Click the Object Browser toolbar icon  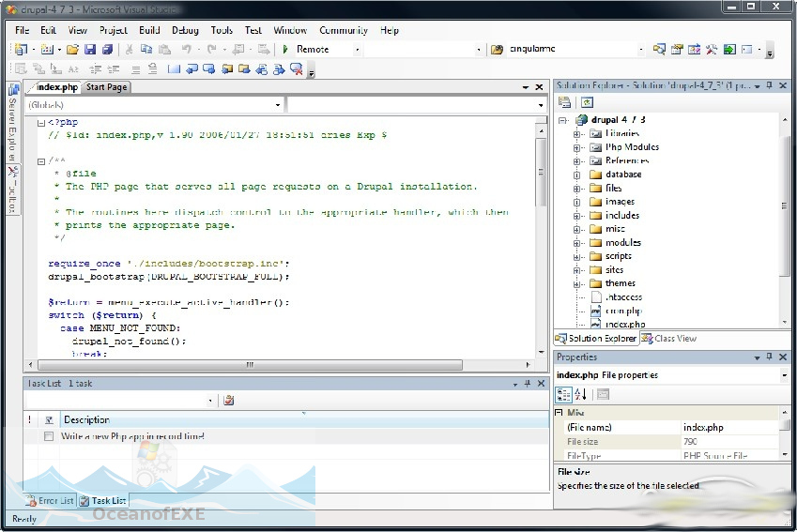click(x=694, y=50)
